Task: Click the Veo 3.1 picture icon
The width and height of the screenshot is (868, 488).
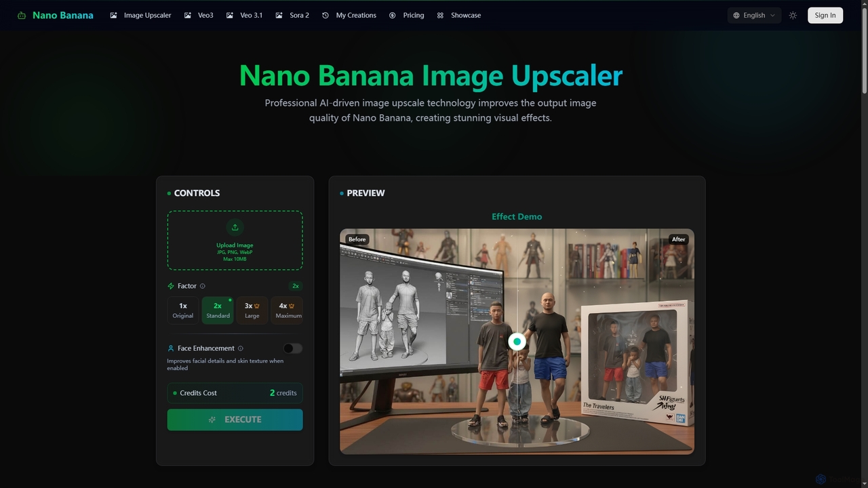Action: [230, 15]
